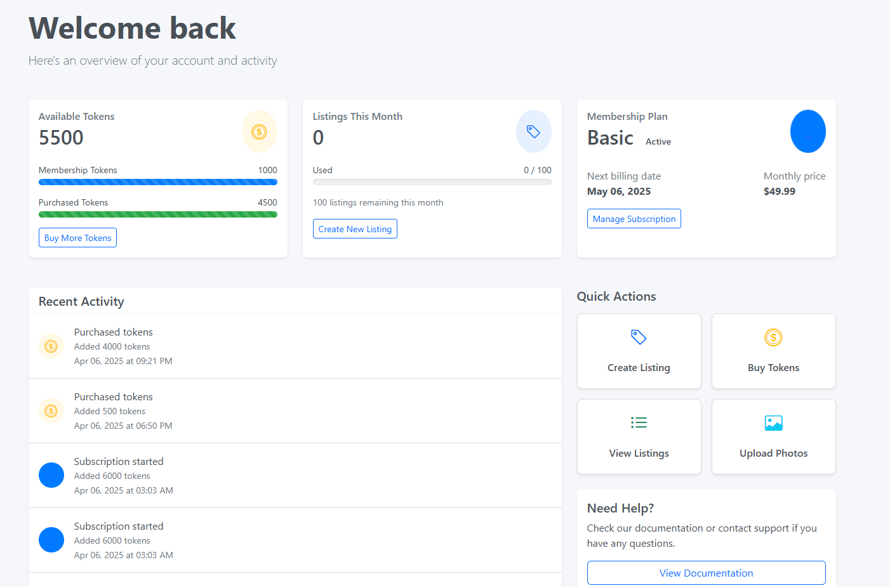The image size is (890, 588).
Task: Click the tag icon in Create Listing tile
Action: click(639, 337)
